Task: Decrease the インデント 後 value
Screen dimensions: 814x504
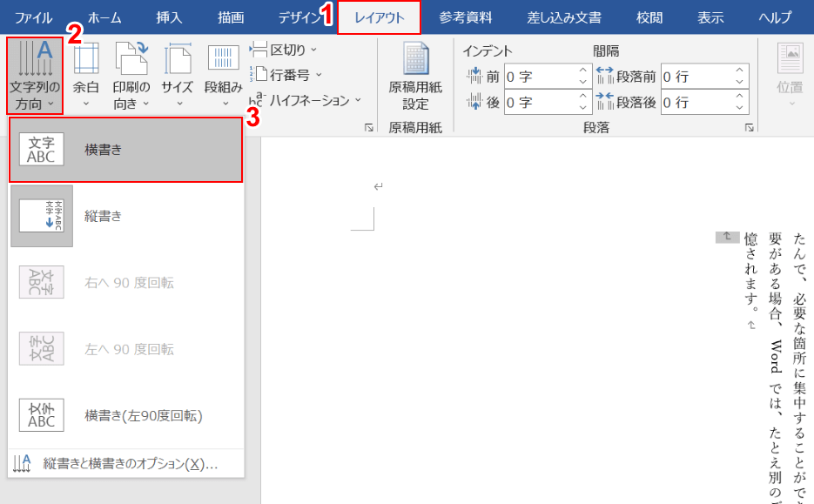Action: pos(583,108)
